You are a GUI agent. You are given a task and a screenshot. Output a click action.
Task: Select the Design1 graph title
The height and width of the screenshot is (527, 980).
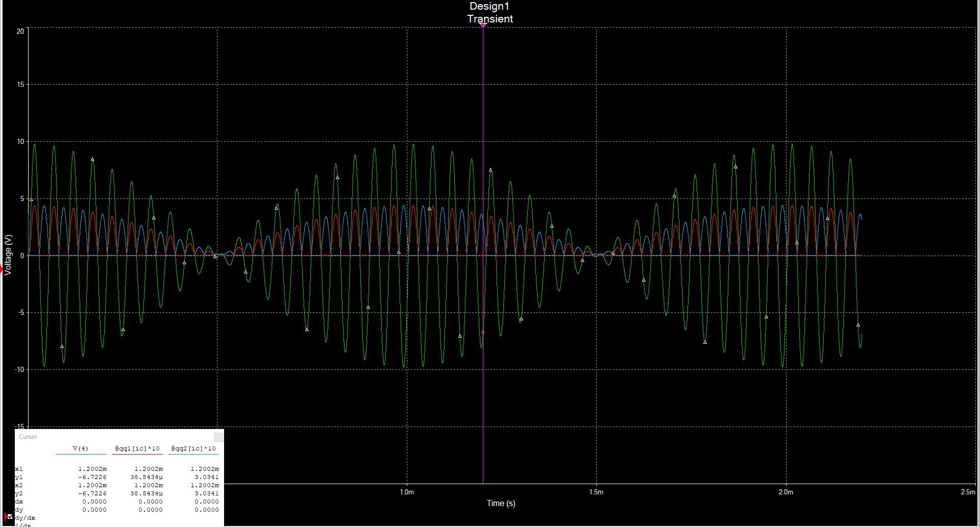click(489, 7)
